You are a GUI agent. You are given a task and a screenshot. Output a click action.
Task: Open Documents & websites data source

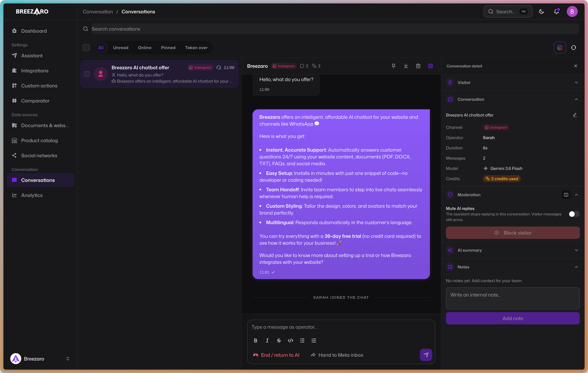[40, 125]
